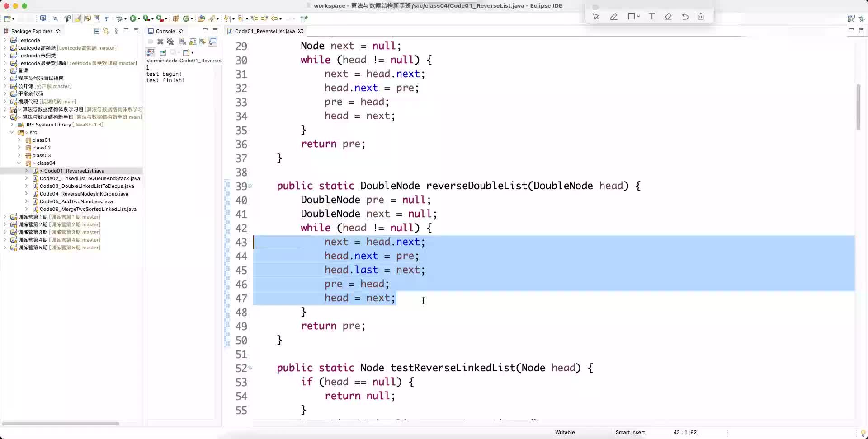Screen dimensions: 868x439
Task: Toggle Word Wrap in main toolbar
Action: tap(87, 19)
